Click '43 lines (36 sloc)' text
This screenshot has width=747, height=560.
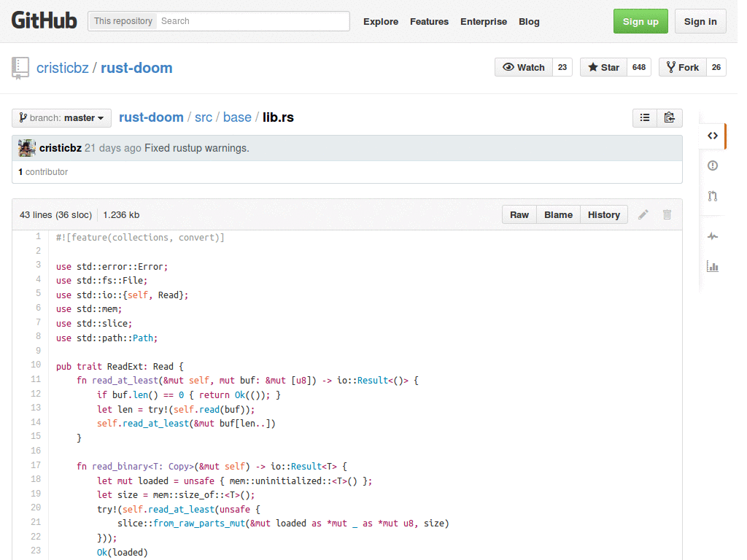[x=55, y=215]
